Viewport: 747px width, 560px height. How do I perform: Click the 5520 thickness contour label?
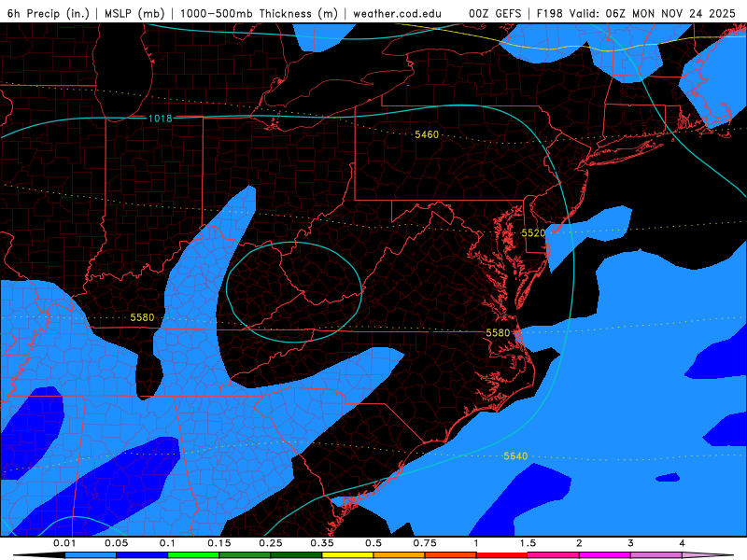[533, 232]
